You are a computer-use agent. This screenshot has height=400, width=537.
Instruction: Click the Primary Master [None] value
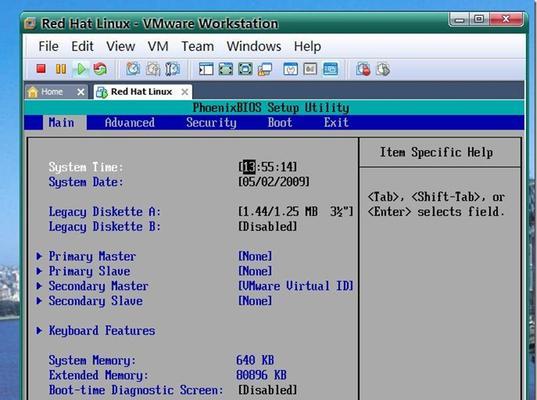coord(255,256)
